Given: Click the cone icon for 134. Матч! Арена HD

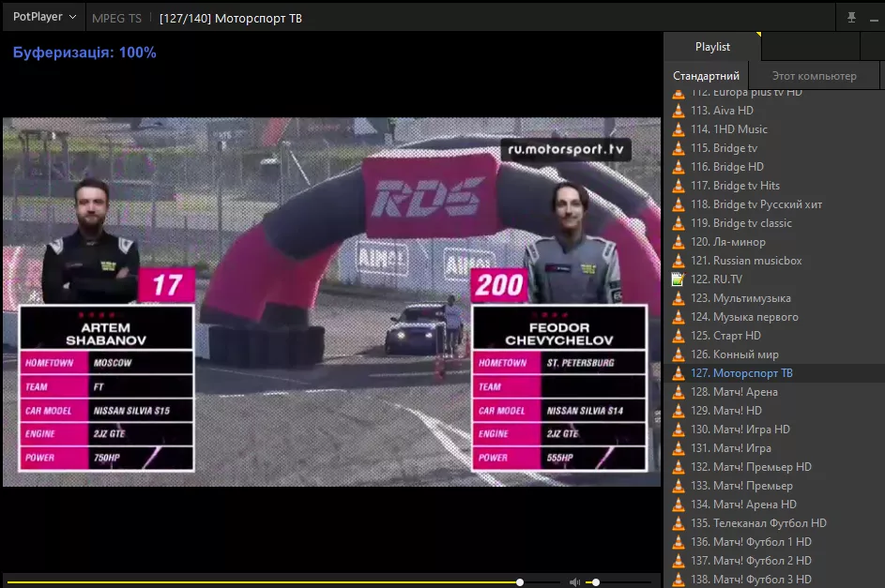Looking at the screenshot, I should point(679,504).
